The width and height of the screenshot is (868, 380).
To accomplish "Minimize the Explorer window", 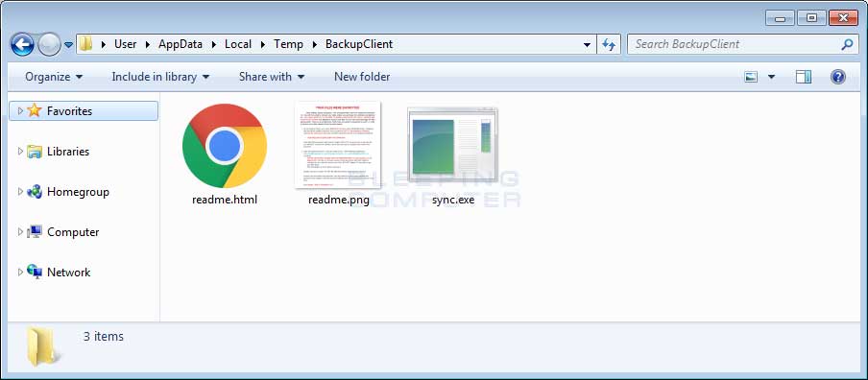I will click(x=780, y=18).
